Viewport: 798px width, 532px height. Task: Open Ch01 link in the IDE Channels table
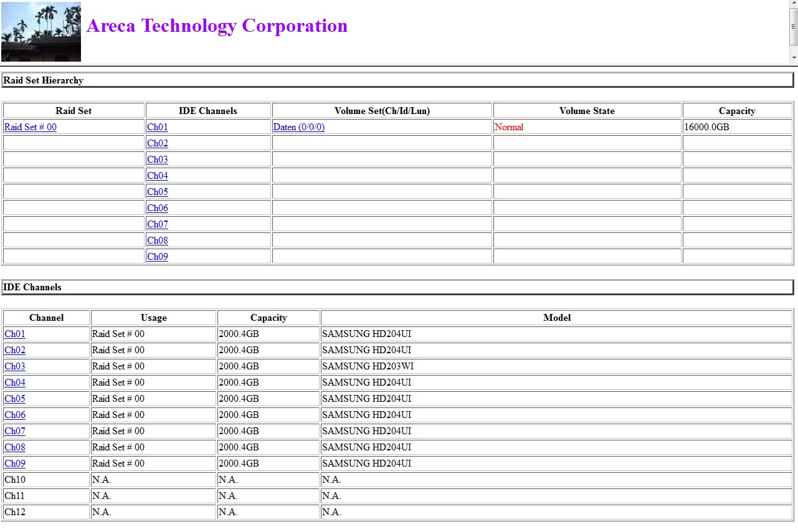click(15, 334)
